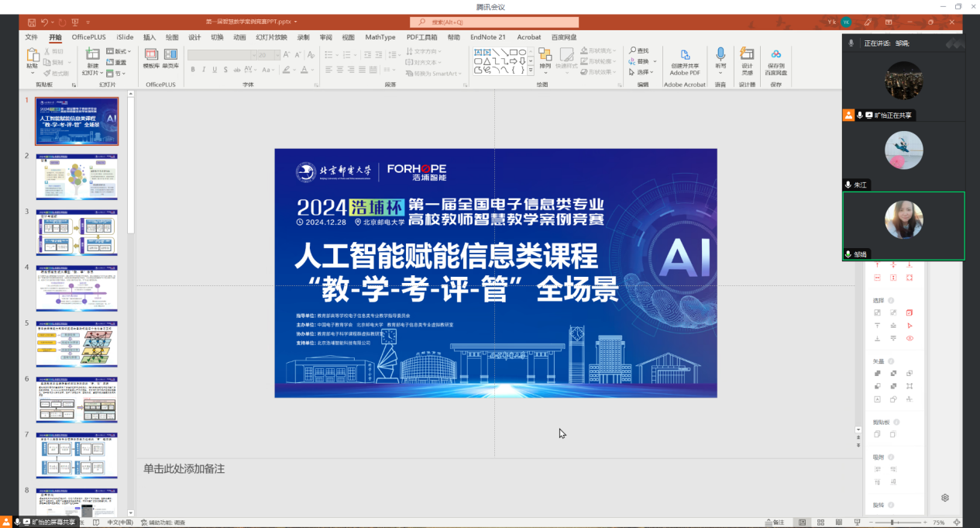Open the 插入 insert tab
980x528 pixels.
point(149,36)
